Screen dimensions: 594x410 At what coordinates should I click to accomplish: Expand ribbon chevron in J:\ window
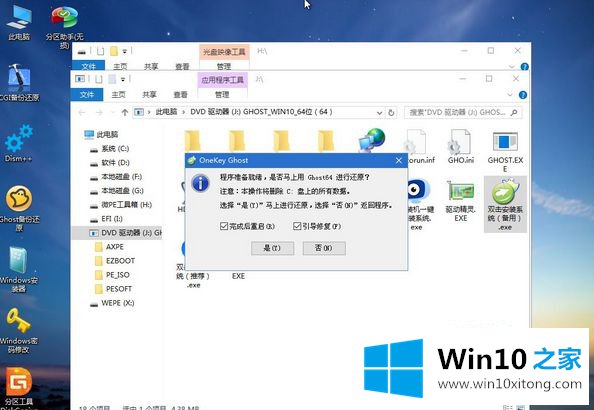(x=510, y=95)
